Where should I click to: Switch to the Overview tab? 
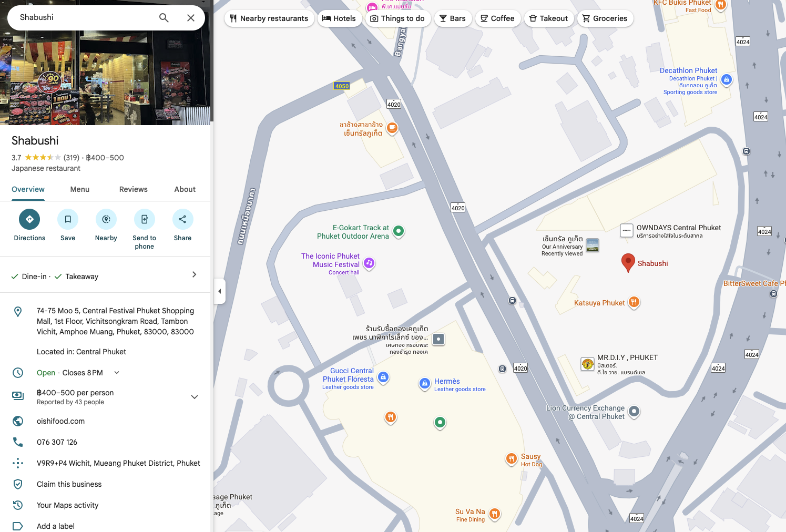pos(28,190)
